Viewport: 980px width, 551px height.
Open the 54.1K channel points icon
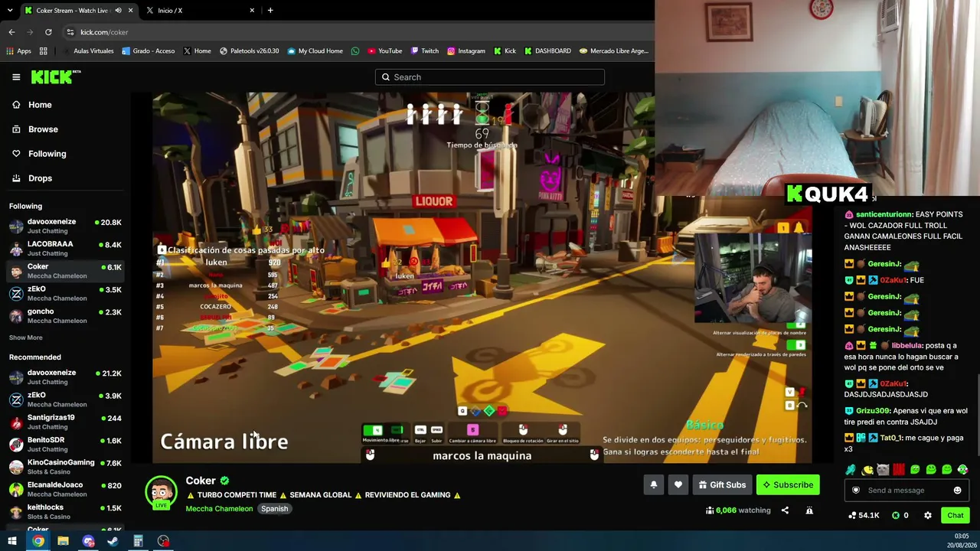[864, 515]
